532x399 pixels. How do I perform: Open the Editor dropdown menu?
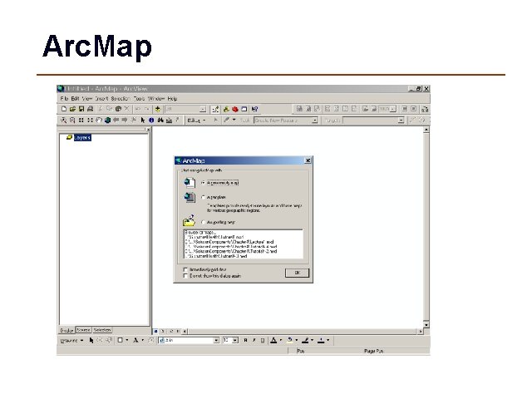196,120
